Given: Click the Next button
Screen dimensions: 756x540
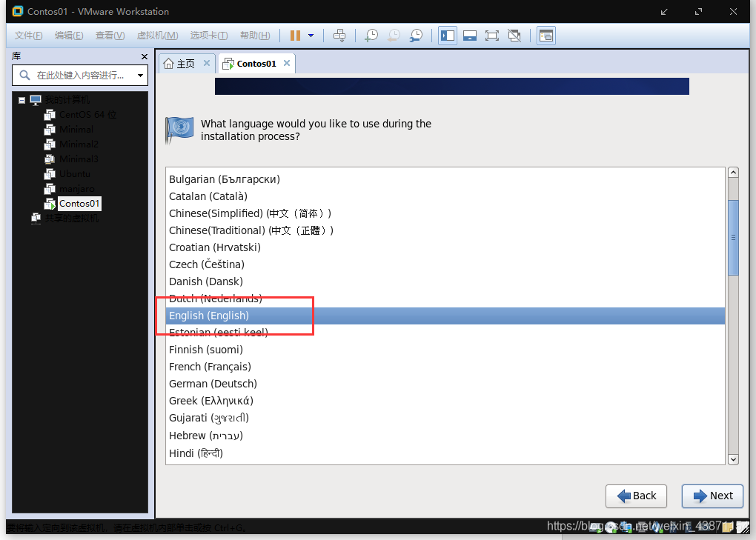Looking at the screenshot, I should coord(712,496).
